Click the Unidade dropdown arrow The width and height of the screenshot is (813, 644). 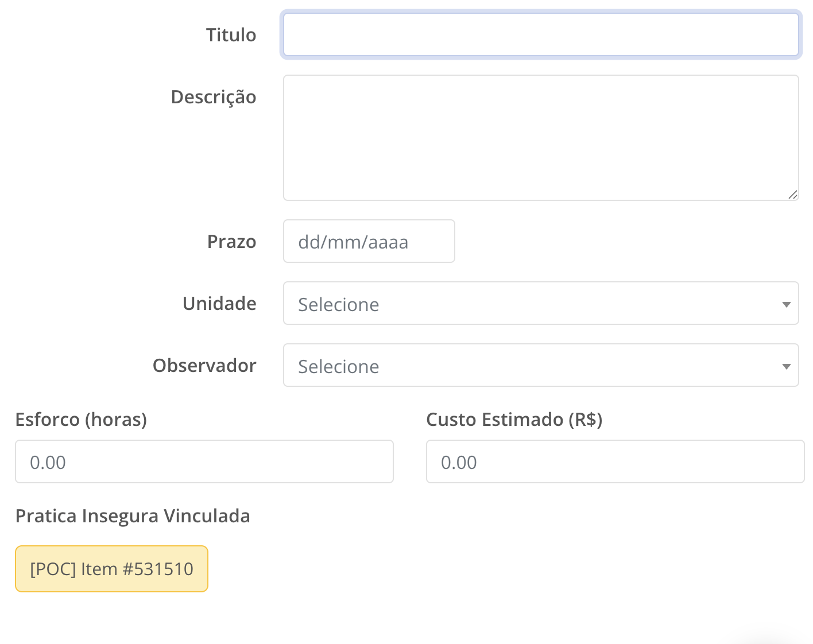786,304
